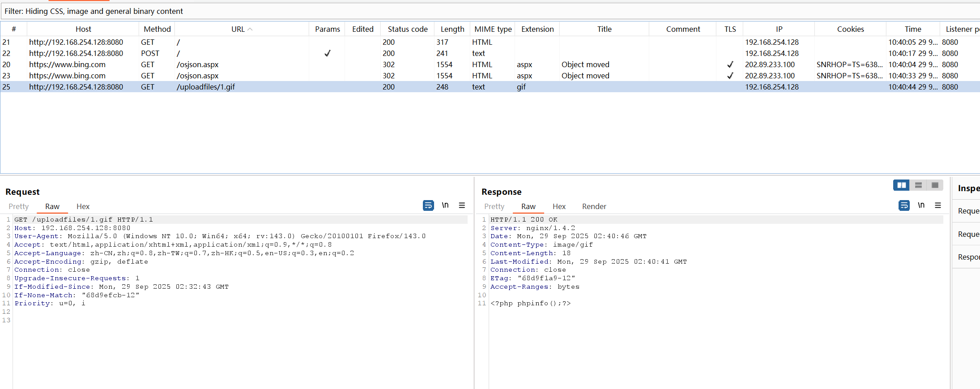Click the '<?php phpinfo();?>' response body line
The width and height of the screenshot is (980, 389).
[531, 303]
